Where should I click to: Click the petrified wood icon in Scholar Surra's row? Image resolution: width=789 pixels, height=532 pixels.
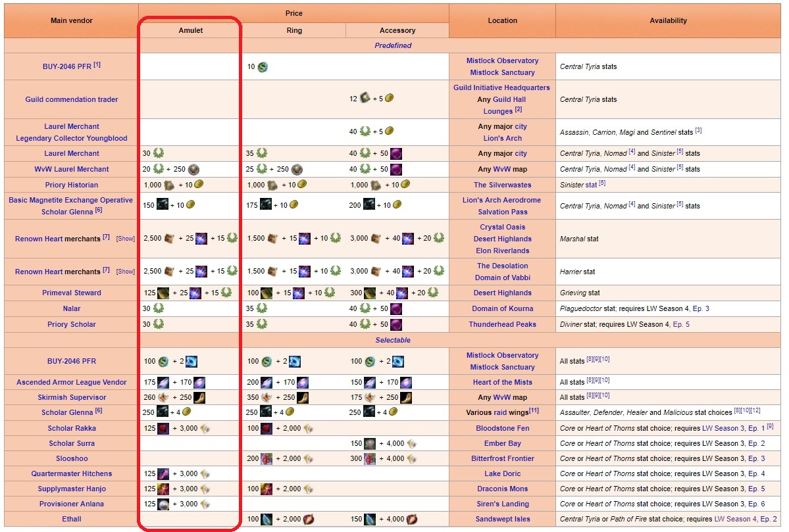pyautogui.click(x=370, y=443)
